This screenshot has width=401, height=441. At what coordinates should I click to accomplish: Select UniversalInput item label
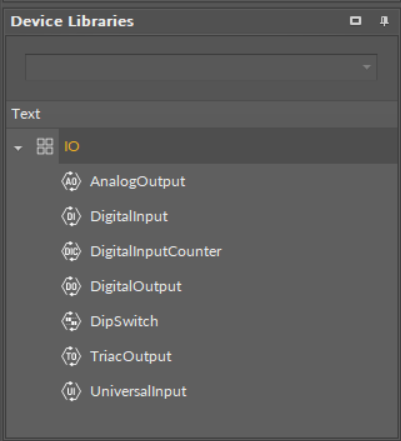138,392
